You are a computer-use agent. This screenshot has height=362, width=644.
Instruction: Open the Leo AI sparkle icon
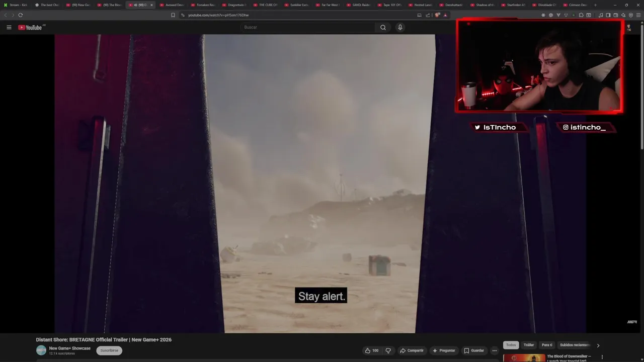pyautogui.click(x=623, y=15)
